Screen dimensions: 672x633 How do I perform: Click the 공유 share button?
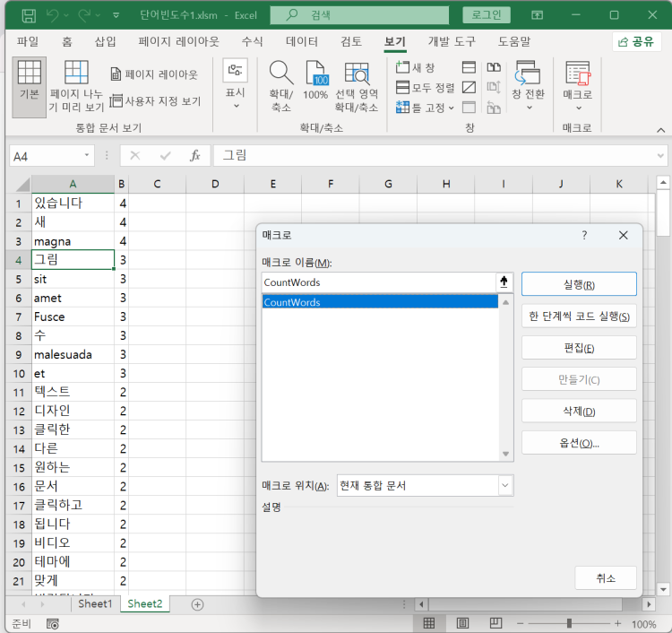[x=635, y=41]
